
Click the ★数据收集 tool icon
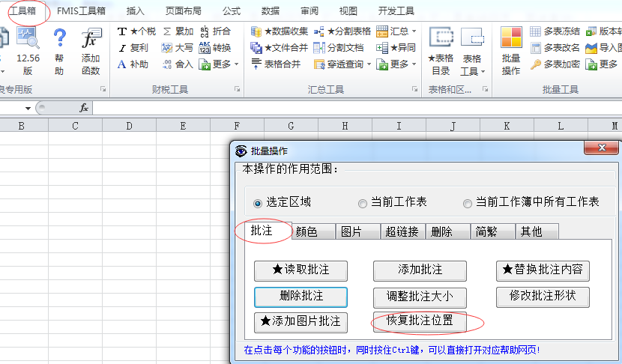point(256,31)
